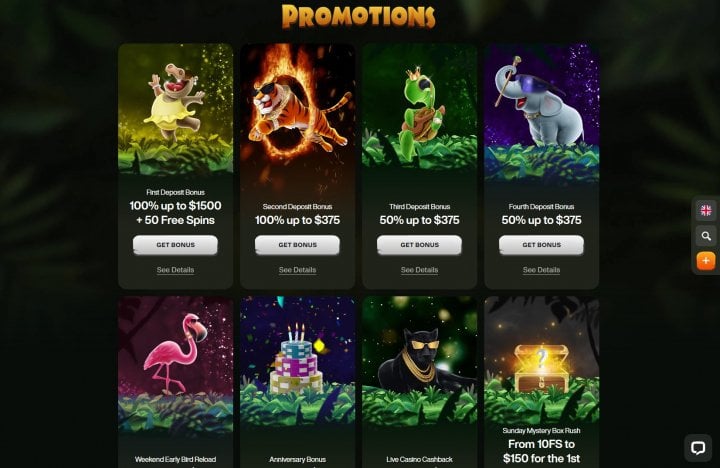Screen dimensions: 720x468
Task: Open the live chat bubble icon
Action: pyautogui.click(x=698, y=448)
